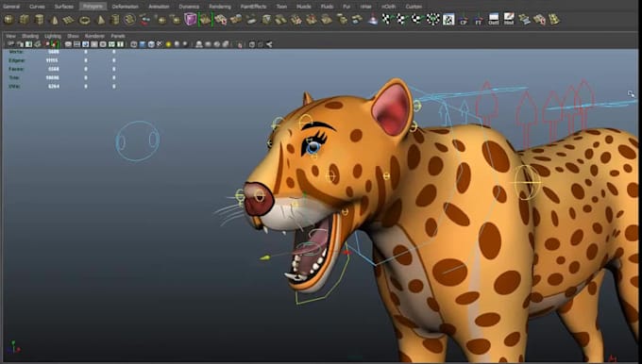Click the UVs row in HUD
Image resolution: width=642 pixels, height=364 pixels.
click(x=61, y=87)
